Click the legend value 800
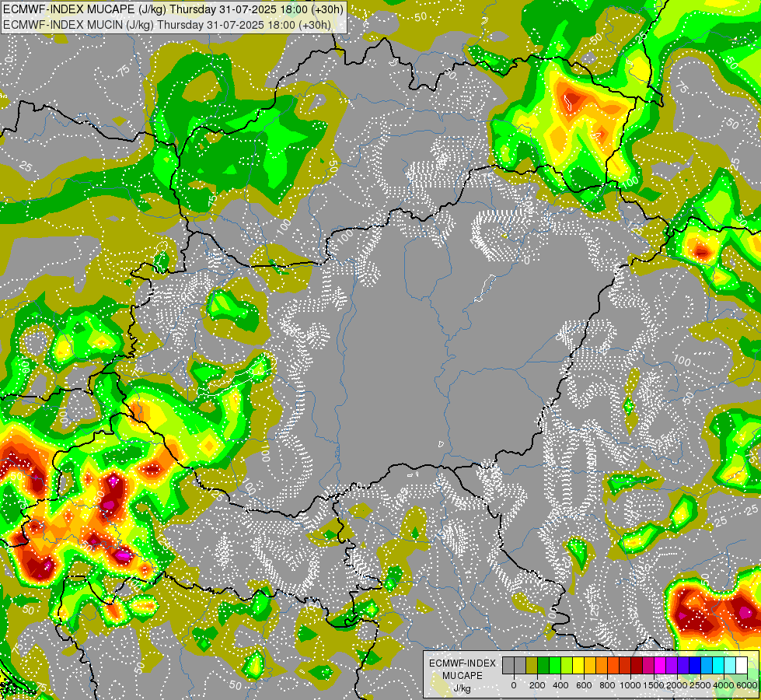The height and width of the screenshot is (700, 761). [607, 685]
